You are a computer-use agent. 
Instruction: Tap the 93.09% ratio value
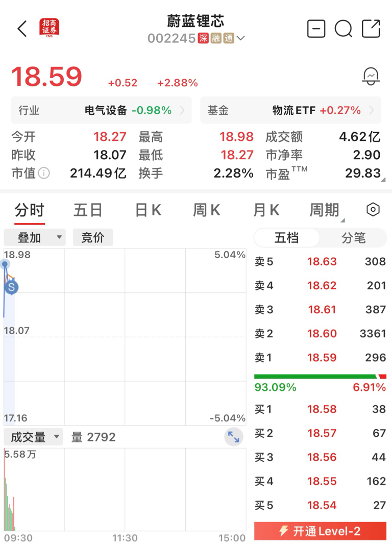[276, 387]
